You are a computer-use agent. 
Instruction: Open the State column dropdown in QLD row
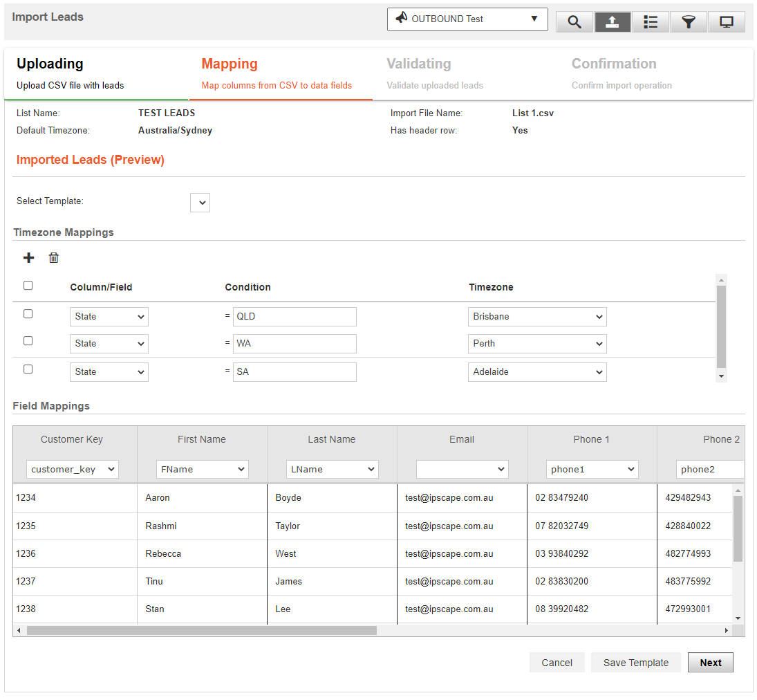[x=109, y=317]
